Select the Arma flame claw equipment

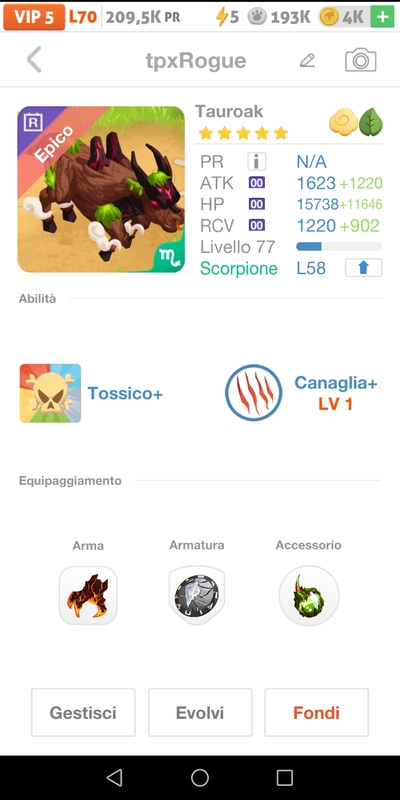coord(88,595)
